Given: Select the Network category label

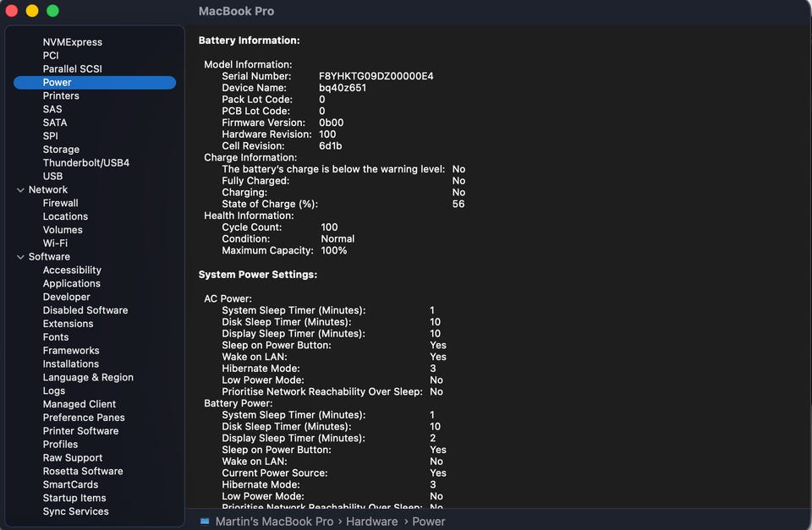Looking at the screenshot, I should click(48, 190).
